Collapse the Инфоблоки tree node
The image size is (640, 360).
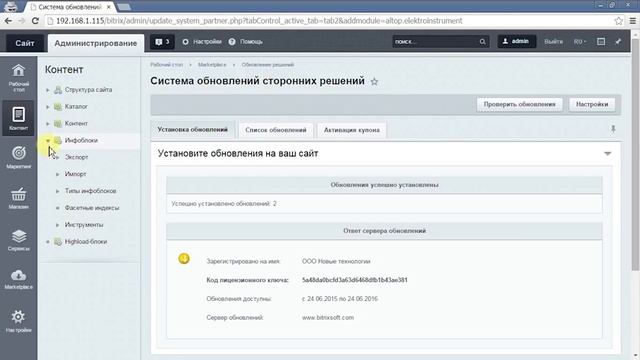coord(48,140)
